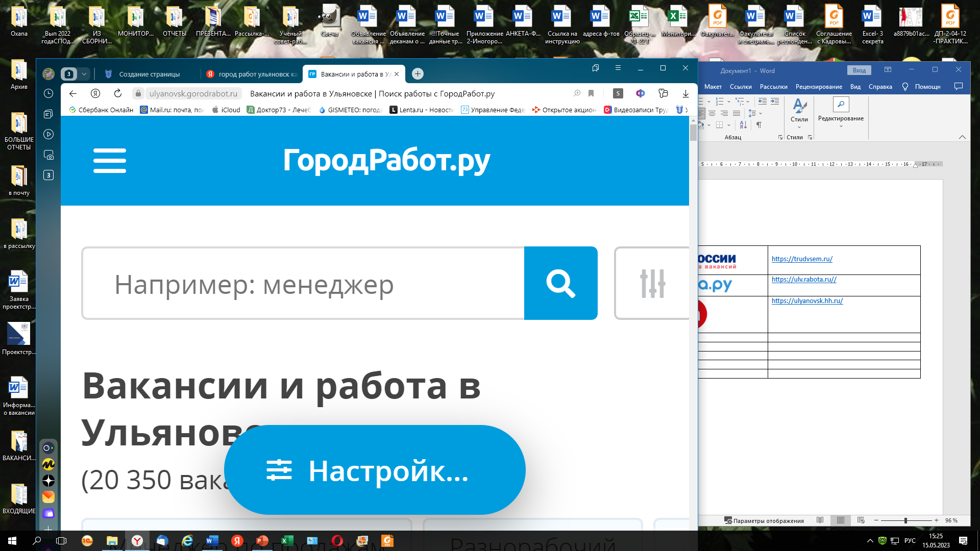The image size is (980, 551).
Task: Open the GISMETEO bookmark
Action: [x=351, y=110]
